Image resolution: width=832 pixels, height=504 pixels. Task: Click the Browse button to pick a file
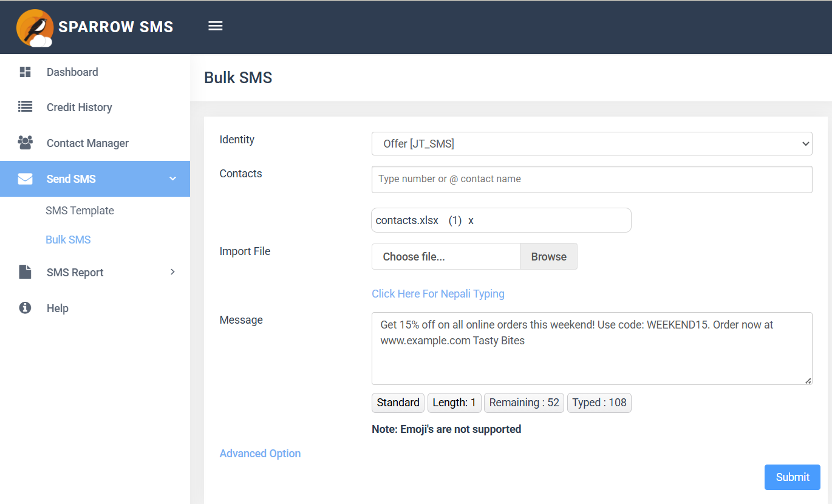[548, 256]
